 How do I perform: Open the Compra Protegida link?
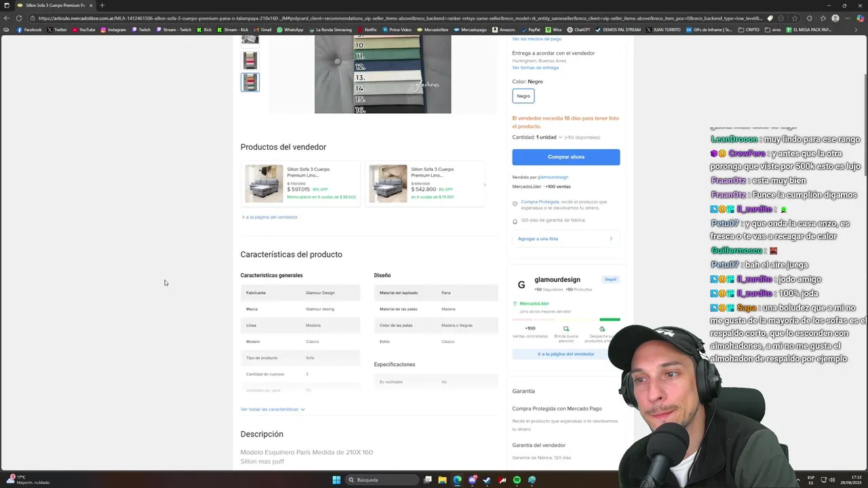540,201
